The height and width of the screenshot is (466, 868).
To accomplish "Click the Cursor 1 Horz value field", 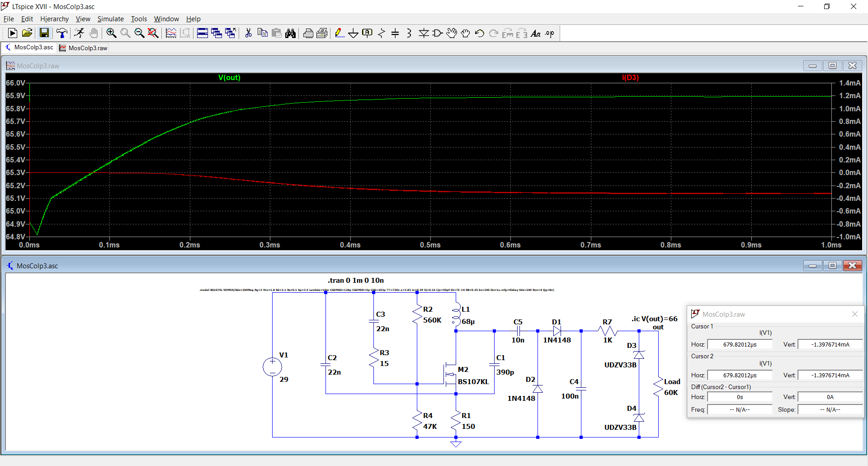I will click(740, 344).
